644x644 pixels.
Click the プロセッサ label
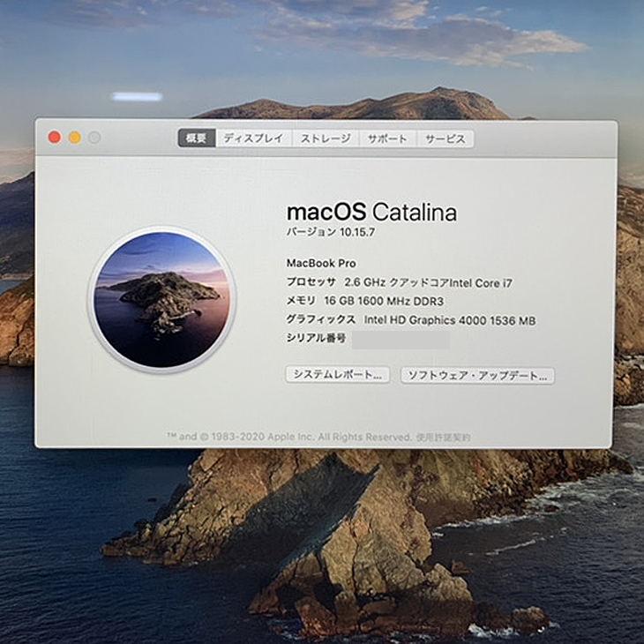pyautogui.click(x=311, y=282)
